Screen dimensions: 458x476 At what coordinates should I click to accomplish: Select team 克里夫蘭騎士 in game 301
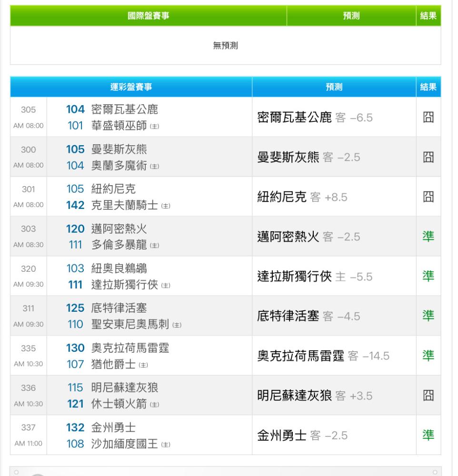click(125, 205)
